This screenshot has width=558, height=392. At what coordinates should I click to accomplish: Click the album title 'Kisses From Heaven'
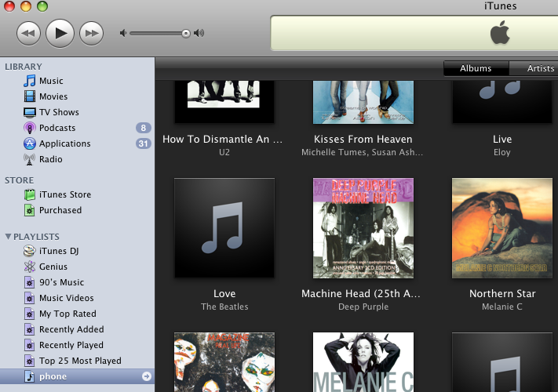[x=363, y=139]
